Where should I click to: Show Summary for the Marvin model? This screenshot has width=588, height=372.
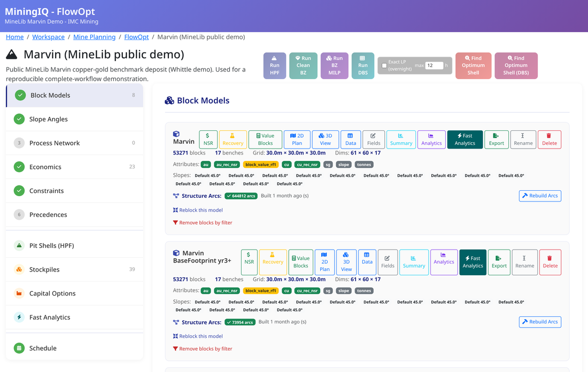(401, 139)
